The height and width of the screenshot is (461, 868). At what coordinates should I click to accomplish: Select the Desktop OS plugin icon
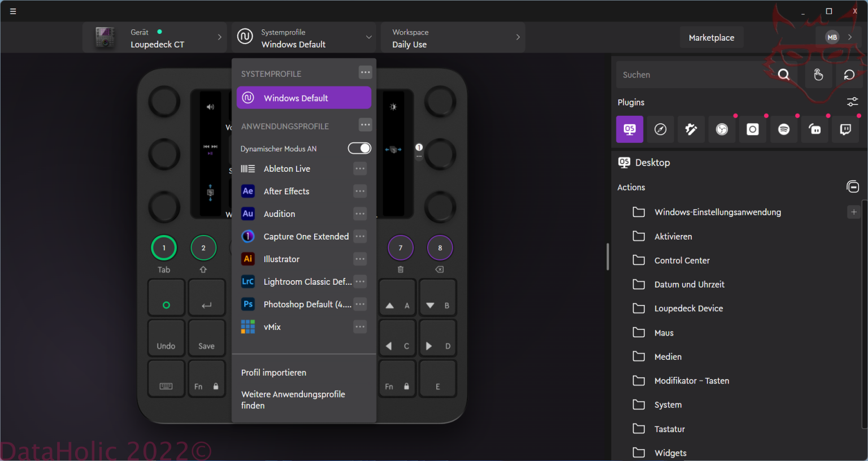pyautogui.click(x=630, y=129)
